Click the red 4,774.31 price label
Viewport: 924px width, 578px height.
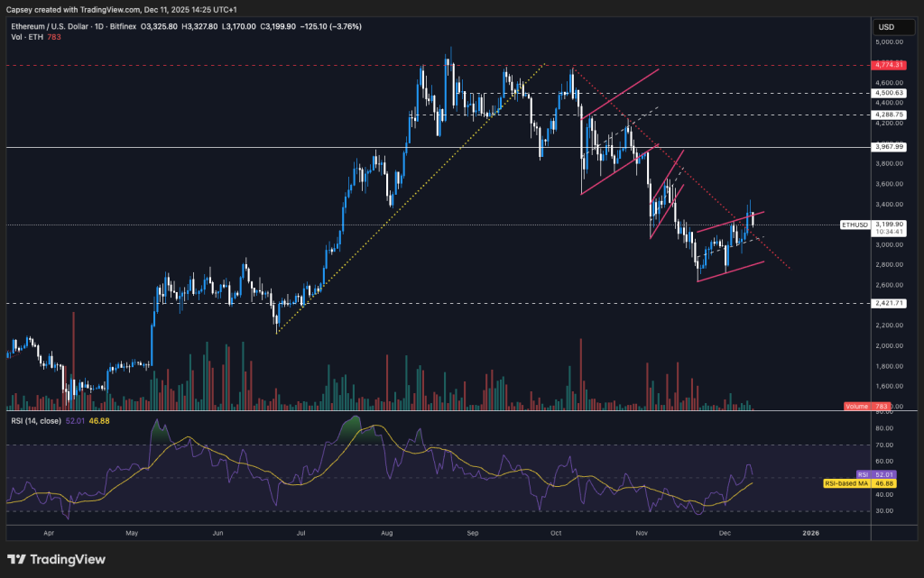[888, 65]
